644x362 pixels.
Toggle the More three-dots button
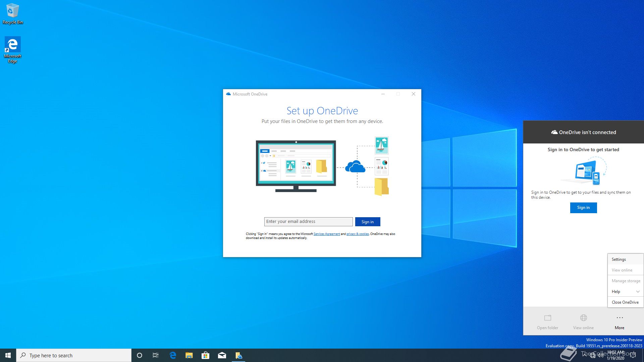coord(620,322)
